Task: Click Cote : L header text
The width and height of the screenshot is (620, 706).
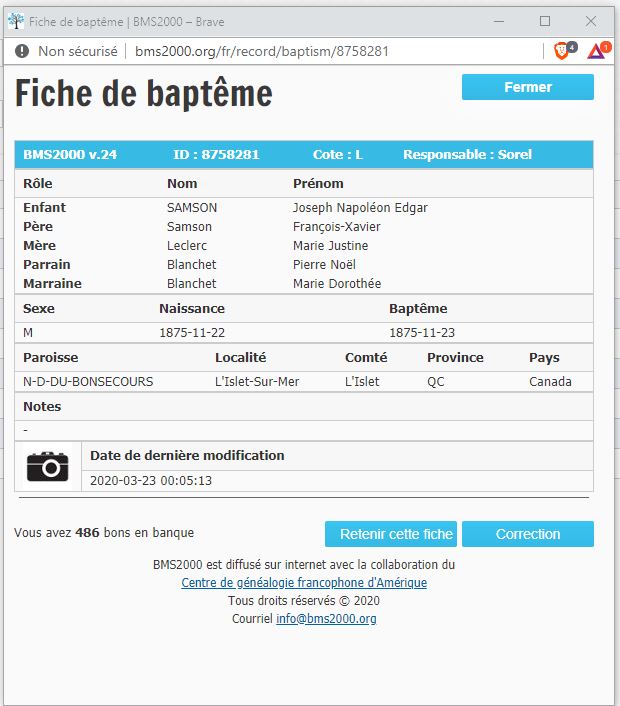Action: [x=338, y=154]
